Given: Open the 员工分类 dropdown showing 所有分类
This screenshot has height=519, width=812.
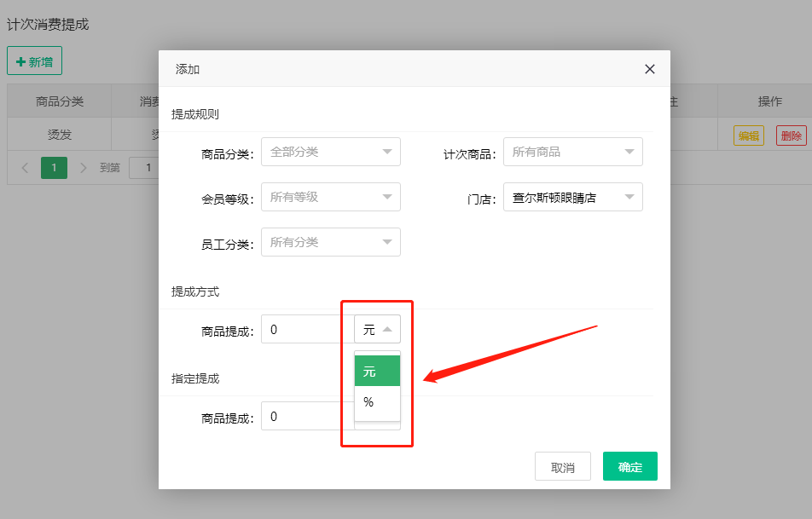Looking at the screenshot, I should pos(330,242).
